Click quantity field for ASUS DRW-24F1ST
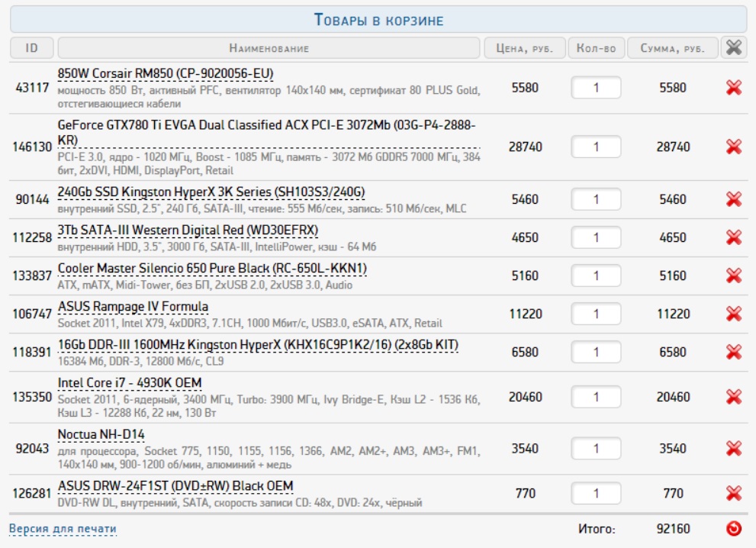This screenshot has height=548, width=756. point(596,493)
